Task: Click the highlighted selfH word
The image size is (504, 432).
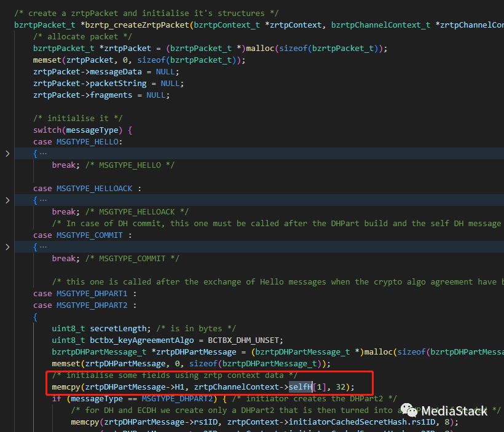Action: point(300,387)
